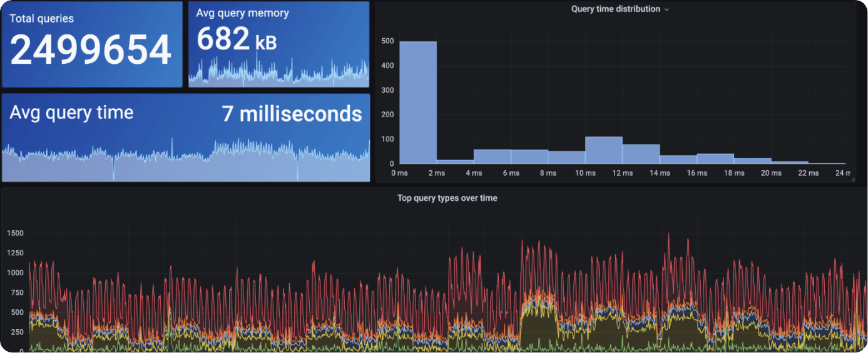This screenshot has height=353, width=868.
Task: Click the histogram bar between 16 and 18 ms
Action: (x=715, y=159)
